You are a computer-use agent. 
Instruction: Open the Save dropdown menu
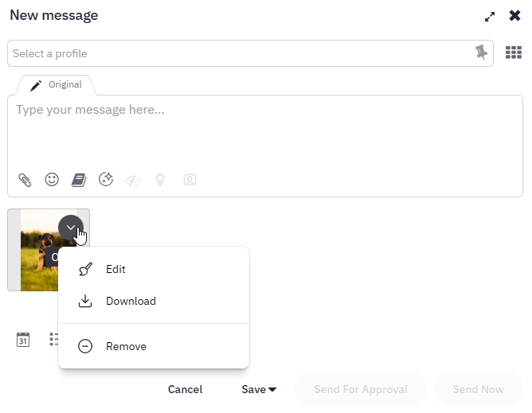[x=259, y=389]
